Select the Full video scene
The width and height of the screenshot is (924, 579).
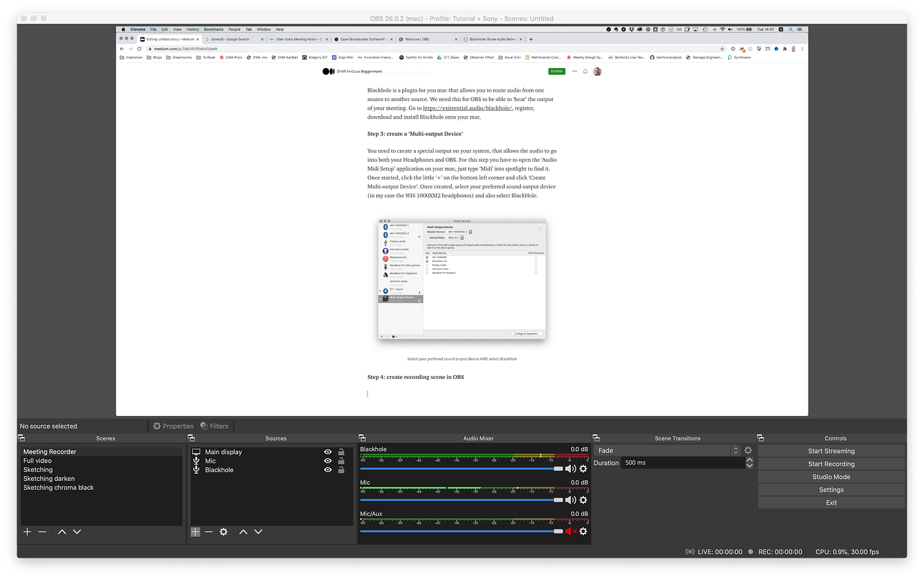[102, 461]
